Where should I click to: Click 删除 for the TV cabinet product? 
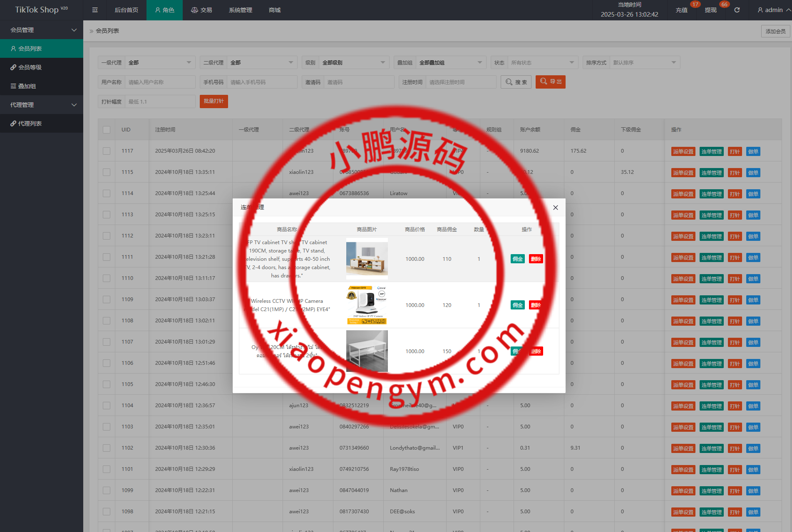pyautogui.click(x=536, y=259)
